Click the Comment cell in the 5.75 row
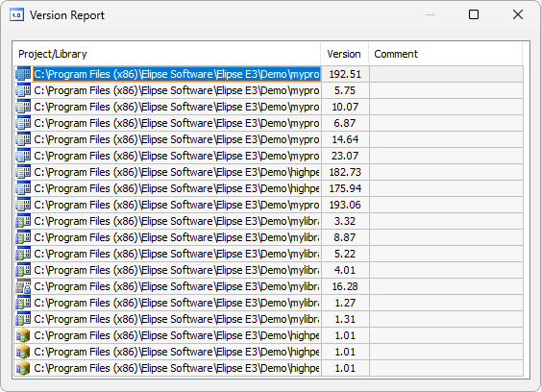 (446, 90)
